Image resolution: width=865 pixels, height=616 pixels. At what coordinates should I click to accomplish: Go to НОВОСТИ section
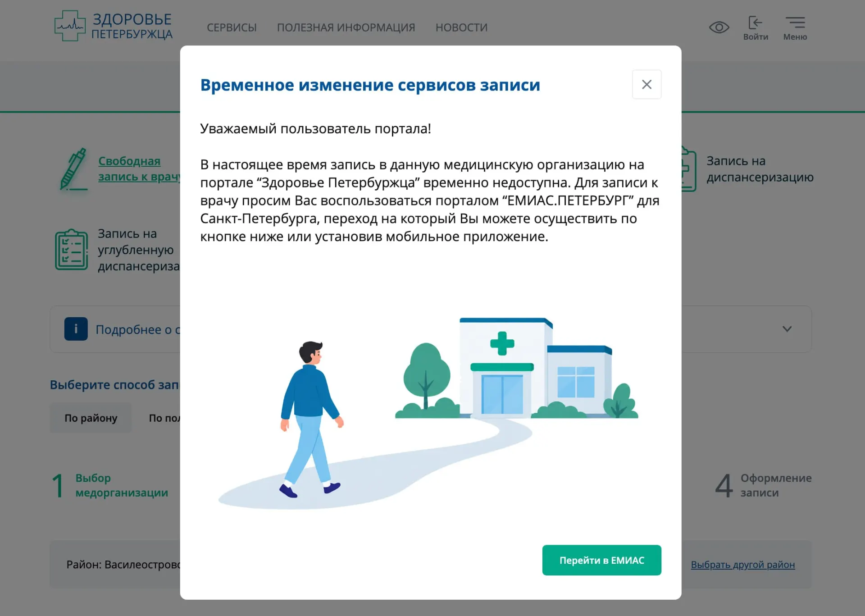point(461,27)
